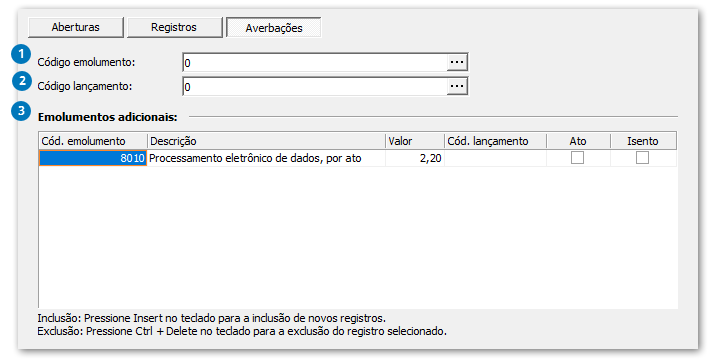Image resolution: width=711 pixels, height=362 pixels.
Task: Select cell with code 8010
Action: (x=93, y=158)
